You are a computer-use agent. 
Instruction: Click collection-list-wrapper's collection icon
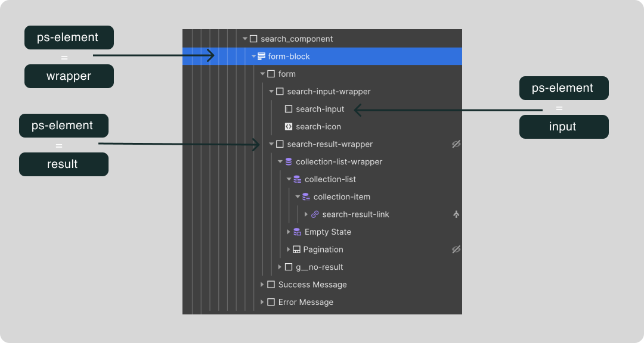(x=288, y=161)
